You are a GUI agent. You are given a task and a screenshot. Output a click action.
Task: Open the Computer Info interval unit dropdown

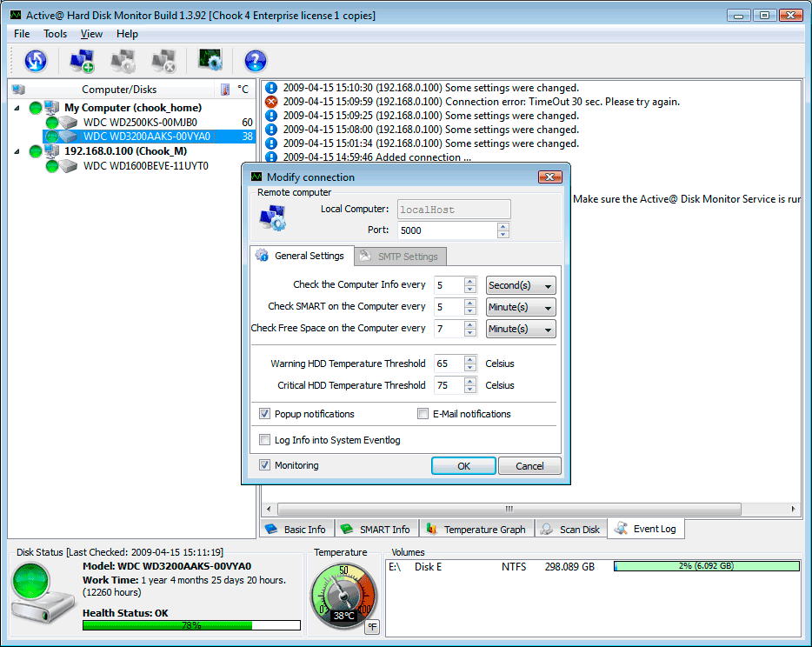(521, 285)
